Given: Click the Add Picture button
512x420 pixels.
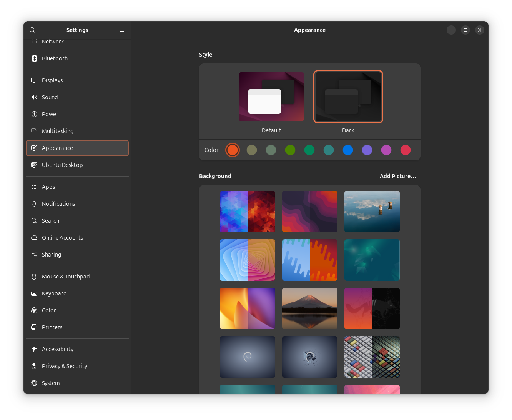Looking at the screenshot, I should [394, 176].
